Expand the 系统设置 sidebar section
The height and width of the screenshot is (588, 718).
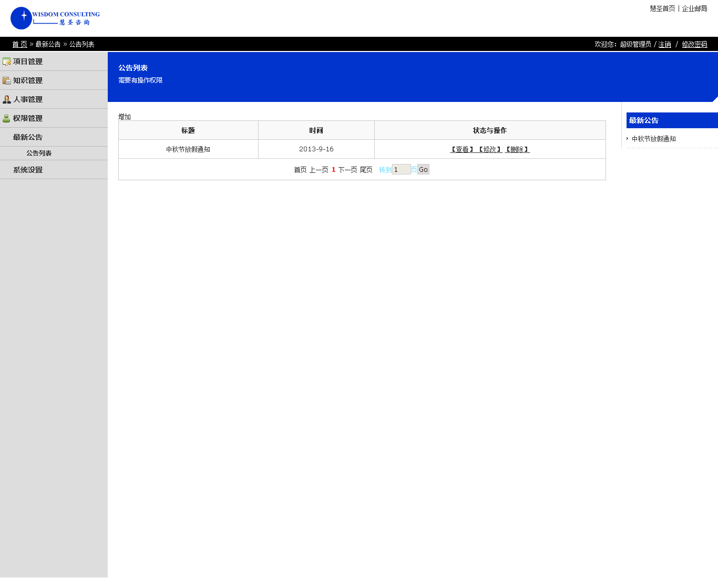coord(28,170)
